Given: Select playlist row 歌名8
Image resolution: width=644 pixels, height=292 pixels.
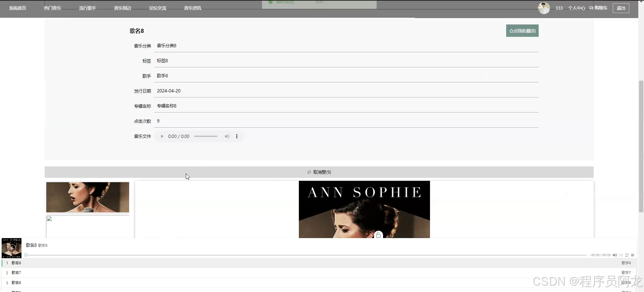Looking at the screenshot, I should (319, 263).
